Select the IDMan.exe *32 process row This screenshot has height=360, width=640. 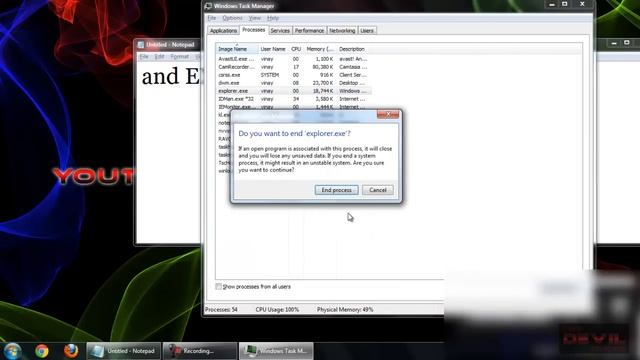293,99
